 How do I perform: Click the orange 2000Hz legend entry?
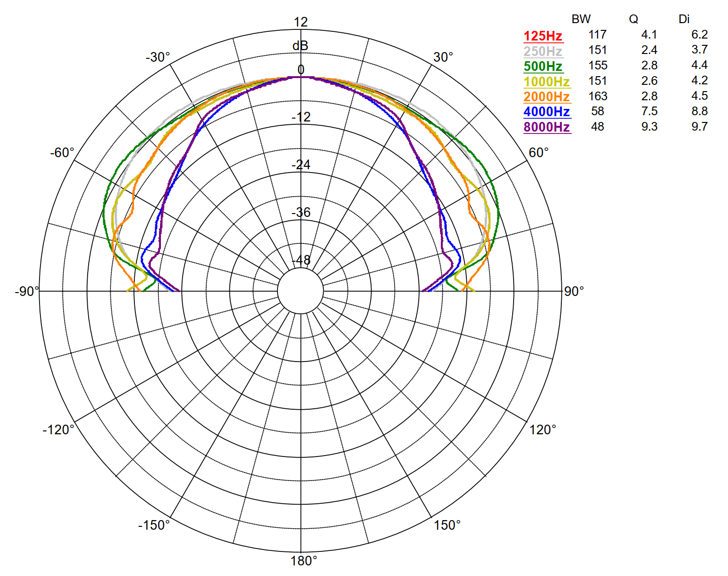[547, 97]
